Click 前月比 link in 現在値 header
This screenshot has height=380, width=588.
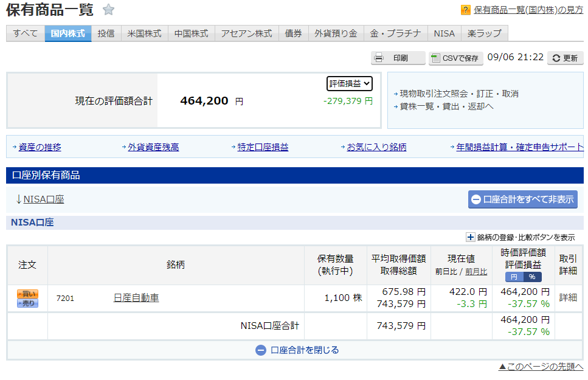pos(476,272)
